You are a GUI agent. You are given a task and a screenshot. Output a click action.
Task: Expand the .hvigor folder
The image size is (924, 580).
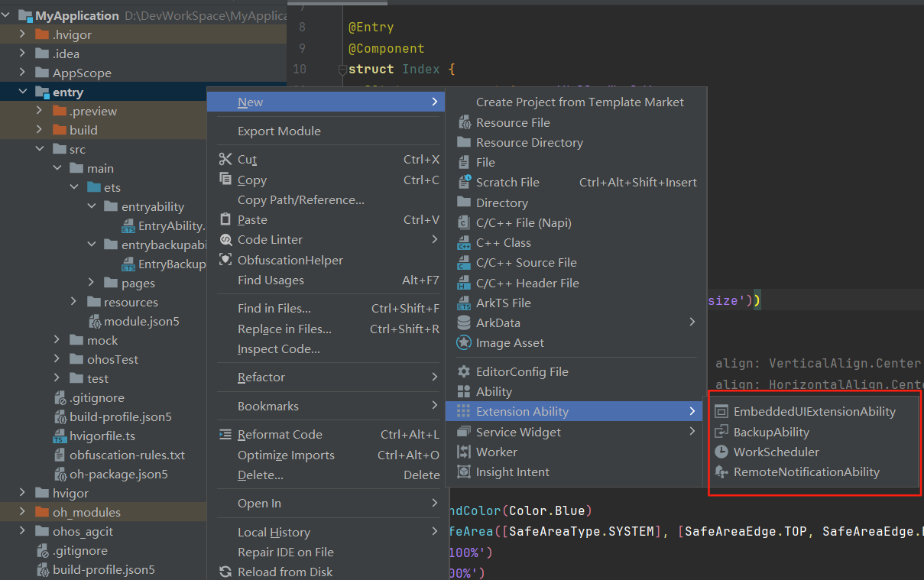pyautogui.click(x=23, y=34)
